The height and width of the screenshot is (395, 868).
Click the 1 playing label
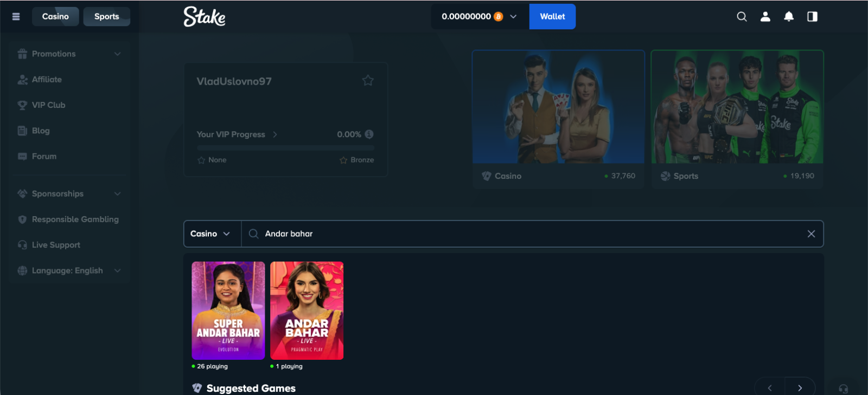click(289, 366)
